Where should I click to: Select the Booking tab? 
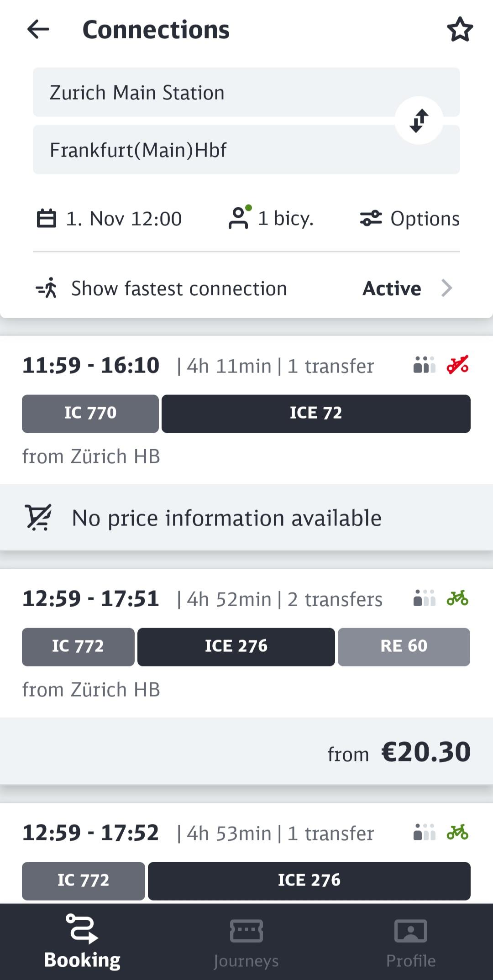[82, 941]
